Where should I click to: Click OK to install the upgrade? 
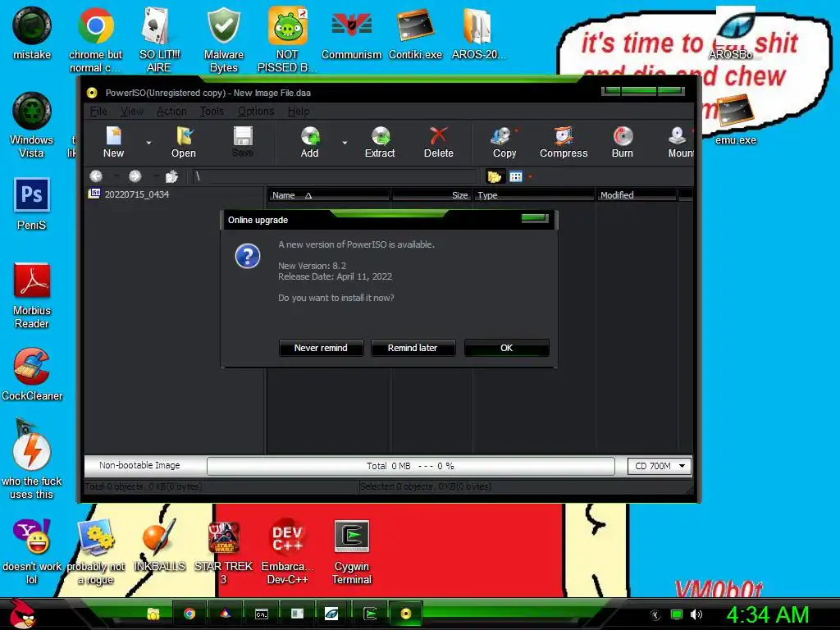(506, 348)
